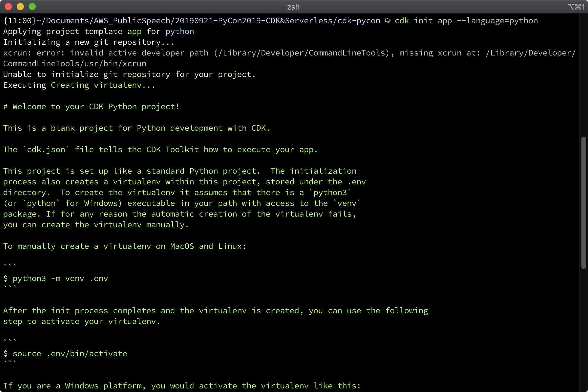Click the ⌥⌘1 shortcut indicator in title bar
Viewport: 588px width, 392px height.
pos(576,7)
